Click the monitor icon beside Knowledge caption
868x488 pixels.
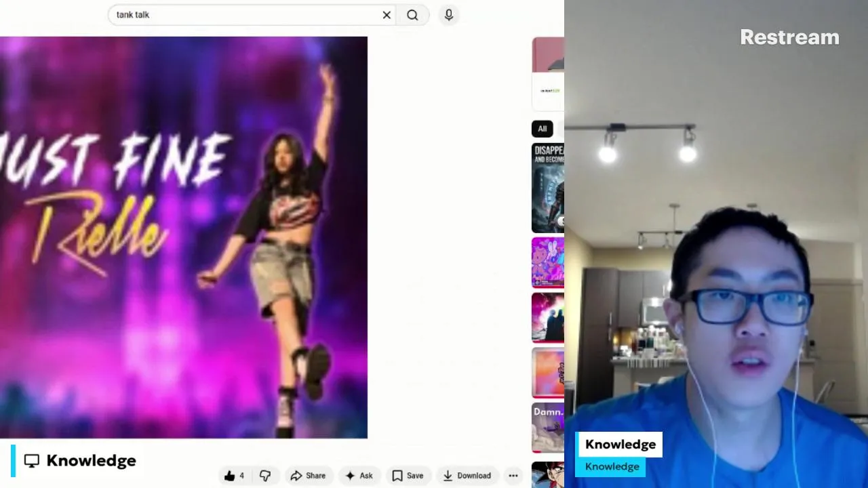pos(32,461)
